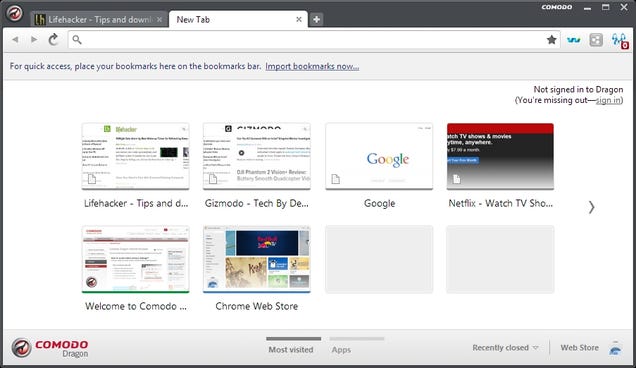The height and width of the screenshot is (368, 636).
Task: Click the sign in link
Action: coord(608,100)
